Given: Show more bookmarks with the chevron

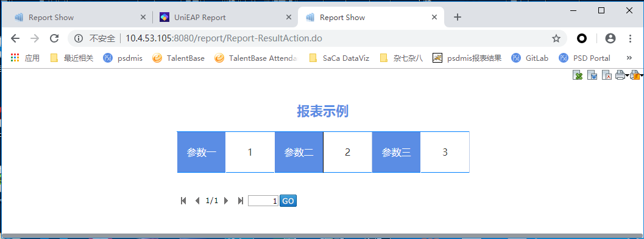Looking at the screenshot, I should 629,58.
